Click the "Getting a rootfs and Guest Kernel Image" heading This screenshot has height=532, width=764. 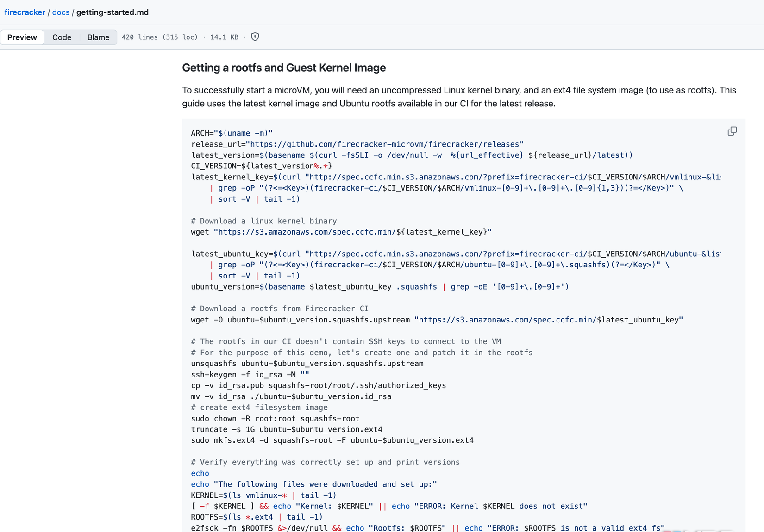pyautogui.click(x=283, y=68)
